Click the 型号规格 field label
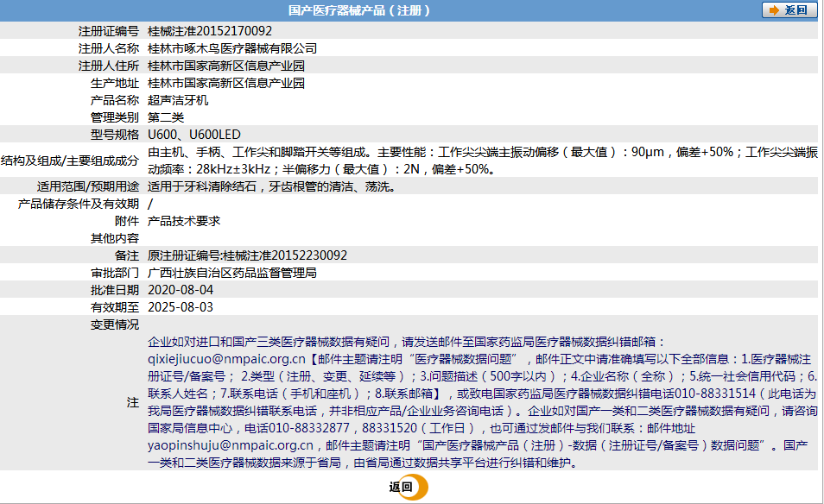The image size is (824, 504). 115,135
